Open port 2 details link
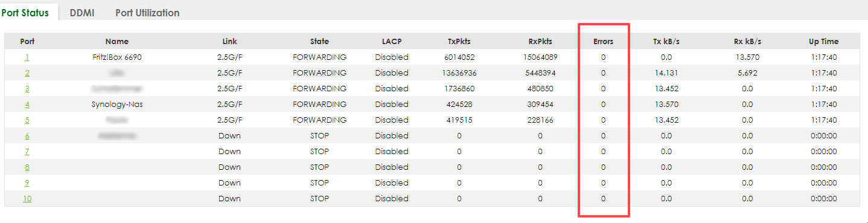This screenshot has width=868, height=223. pos(27,73)
